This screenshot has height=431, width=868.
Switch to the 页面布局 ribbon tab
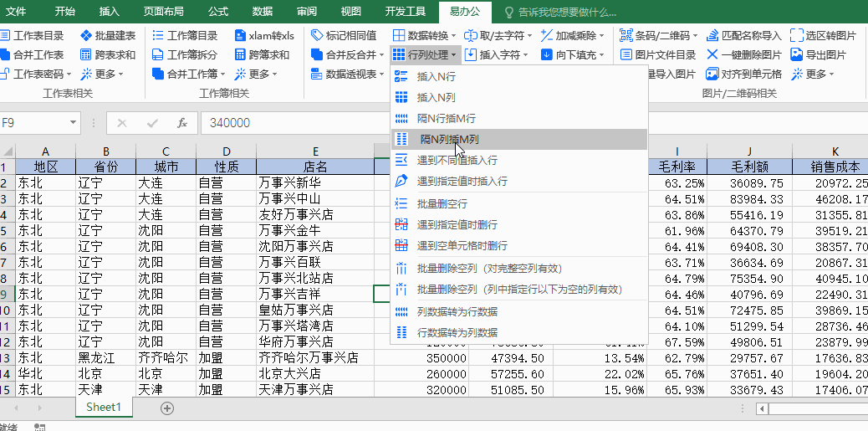point(164,12)
